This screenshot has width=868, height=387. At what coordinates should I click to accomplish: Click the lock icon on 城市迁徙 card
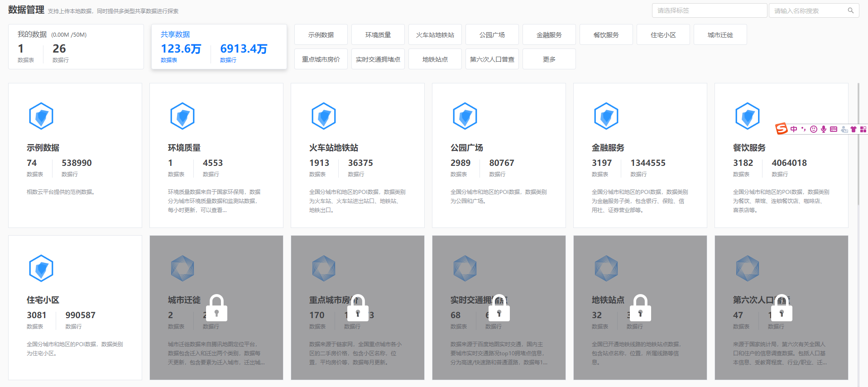(216, 308)
